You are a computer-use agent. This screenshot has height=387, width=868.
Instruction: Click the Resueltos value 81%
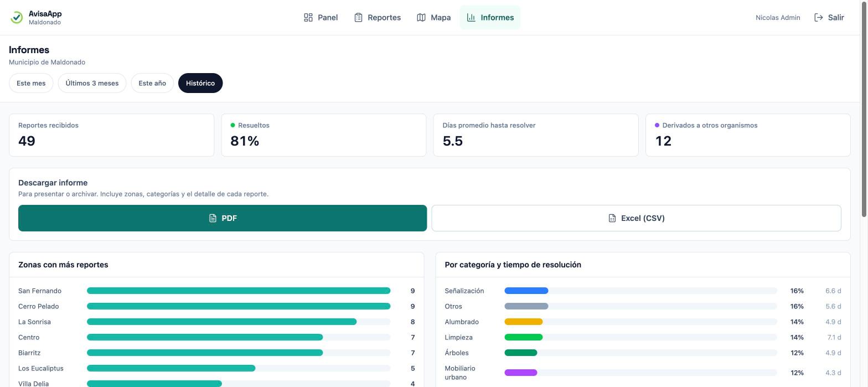(245, 141)
